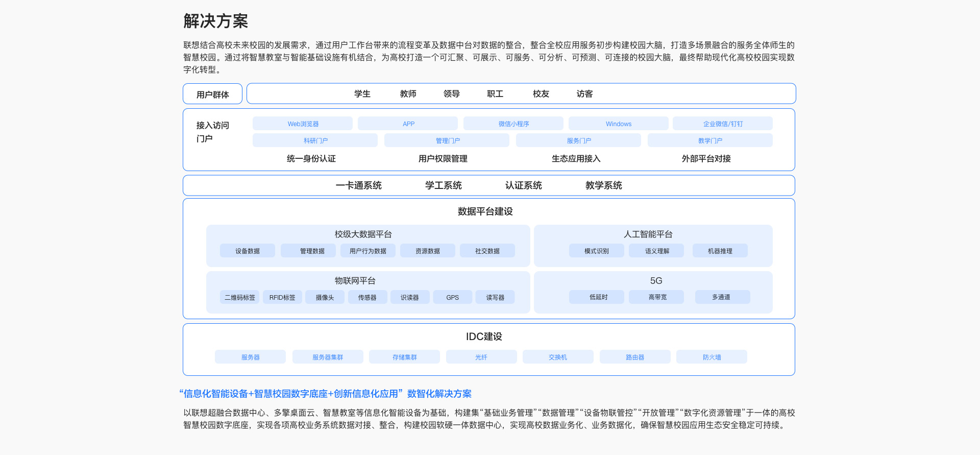Click the 企业微信/钉钉 tag
Viewport: 980px width, 455px height.
[x=722, y=124]
